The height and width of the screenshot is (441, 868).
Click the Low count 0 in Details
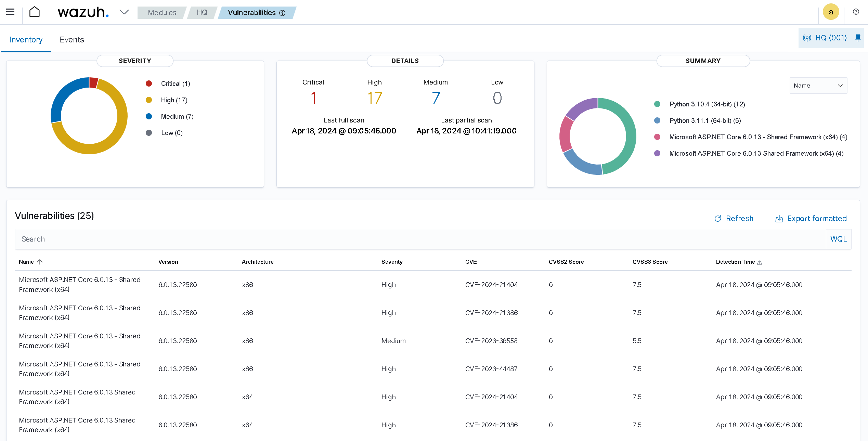497,98
